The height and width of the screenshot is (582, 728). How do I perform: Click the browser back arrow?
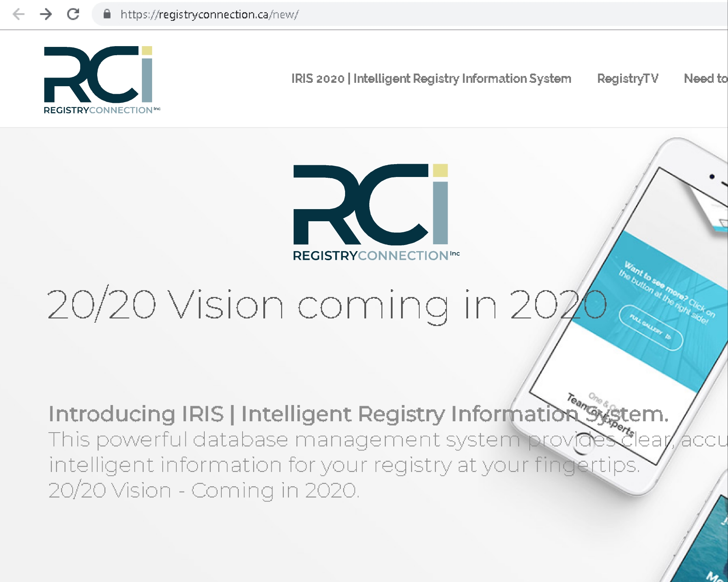[x=18, y=14]
